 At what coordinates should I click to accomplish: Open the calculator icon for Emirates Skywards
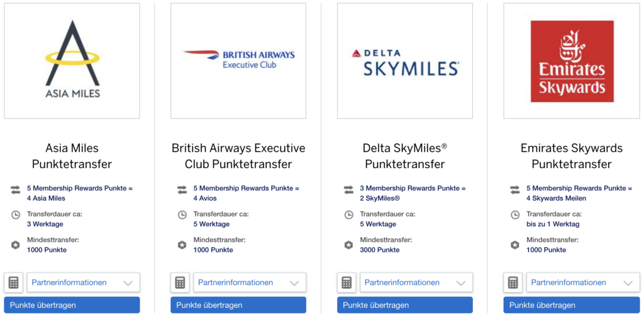[513, 283]
